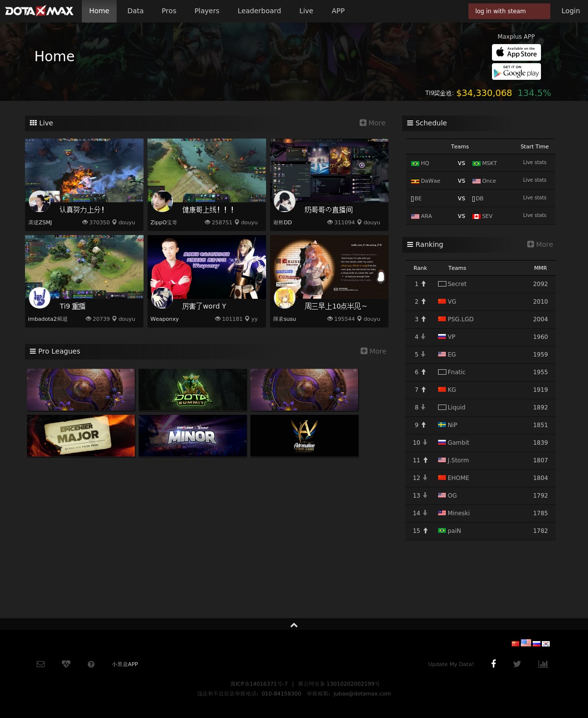
Task: Switch language with the Korea flag
Action: [546, 644]
